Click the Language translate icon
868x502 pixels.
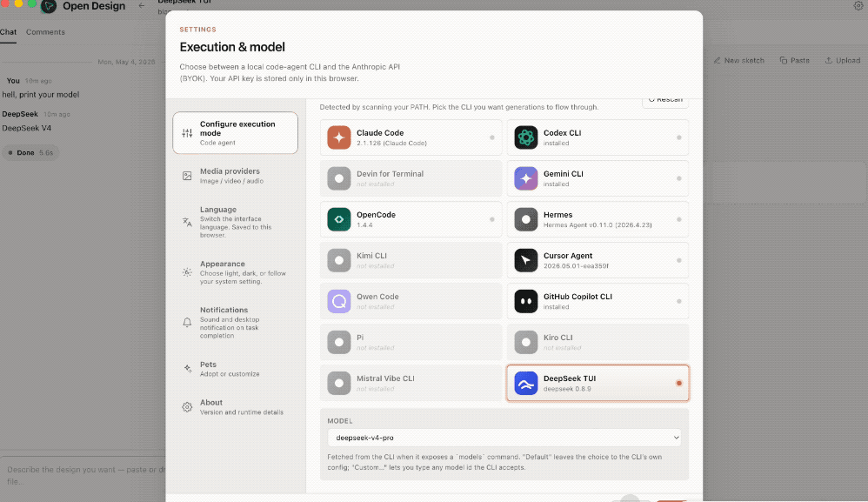coord(187,222)
